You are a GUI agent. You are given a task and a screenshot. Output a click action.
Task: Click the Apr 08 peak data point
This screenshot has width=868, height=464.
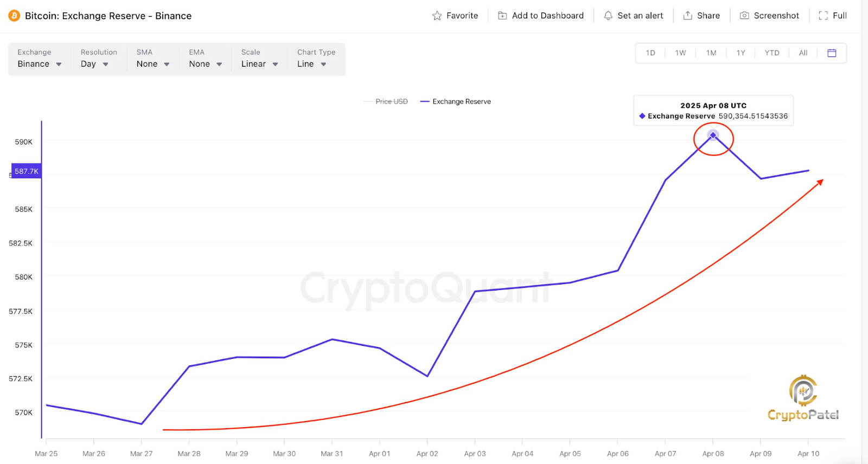[x=713, y=135]
